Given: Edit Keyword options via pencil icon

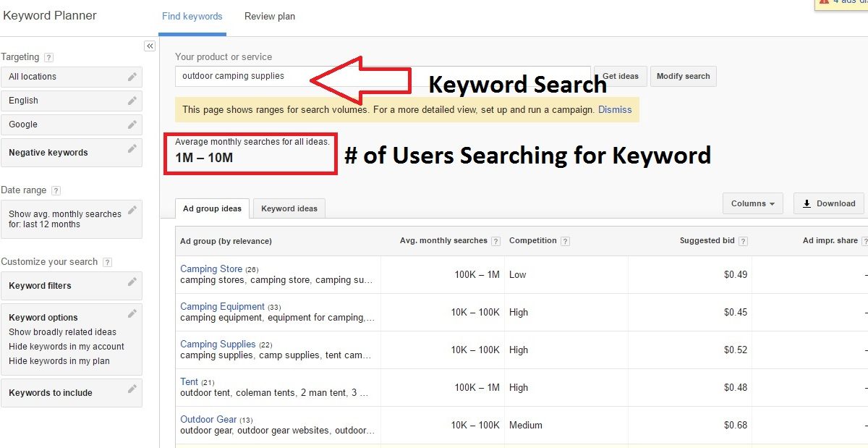Looking at the screenshot, I should coord(132,314).
